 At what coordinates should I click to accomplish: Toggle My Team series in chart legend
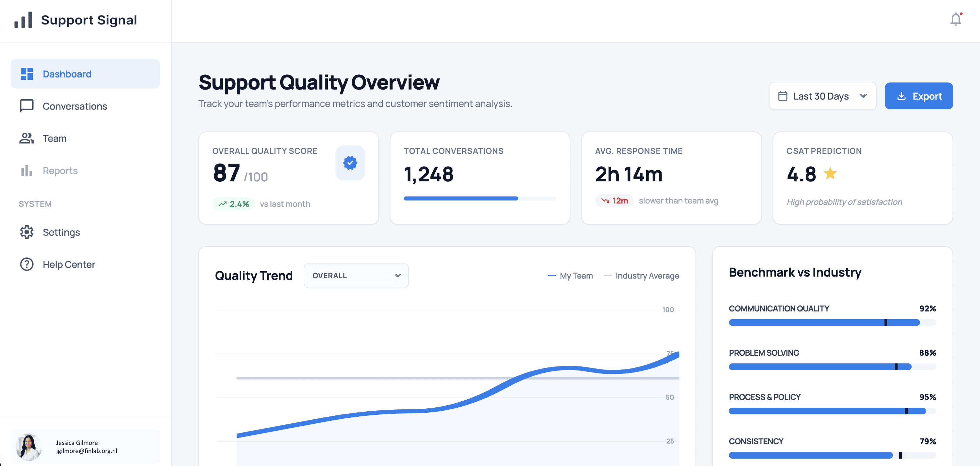click(x=570, y=276)
